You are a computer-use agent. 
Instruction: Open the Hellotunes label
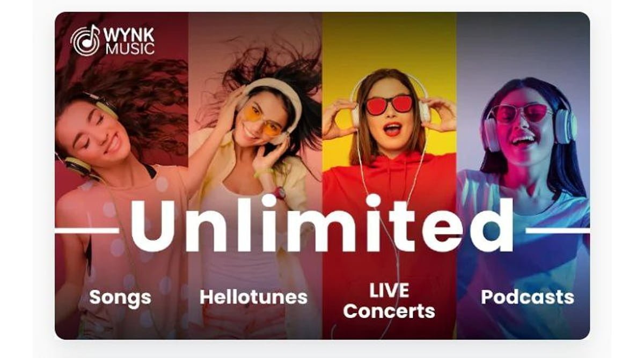point(254,297)
